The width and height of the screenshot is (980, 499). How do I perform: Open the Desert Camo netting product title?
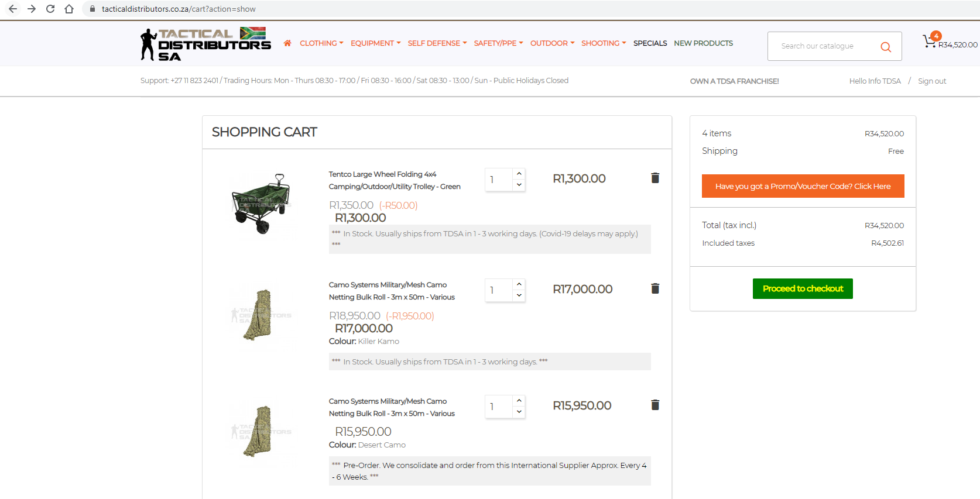(392, 407)
